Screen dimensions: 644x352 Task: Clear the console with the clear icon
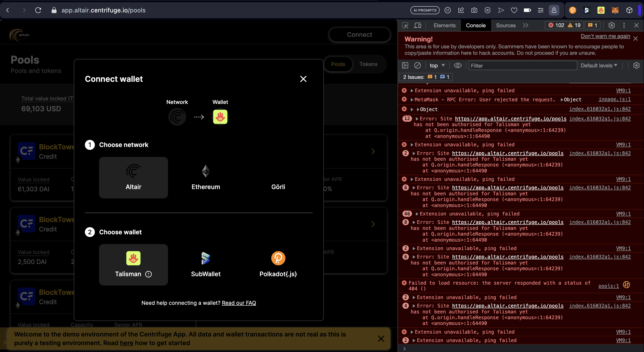[x=418, y=65]
